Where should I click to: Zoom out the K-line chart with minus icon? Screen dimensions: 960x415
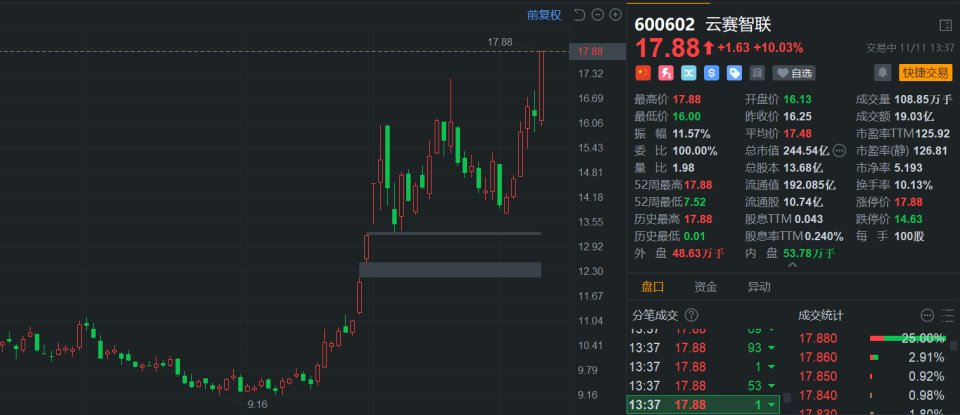[598, 15]
